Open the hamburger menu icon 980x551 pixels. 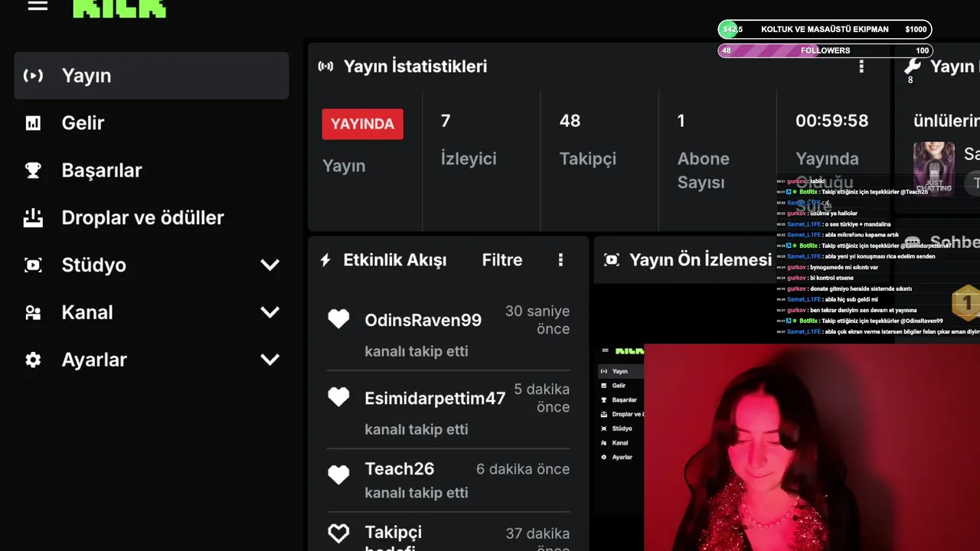click(x=38, y=5)
